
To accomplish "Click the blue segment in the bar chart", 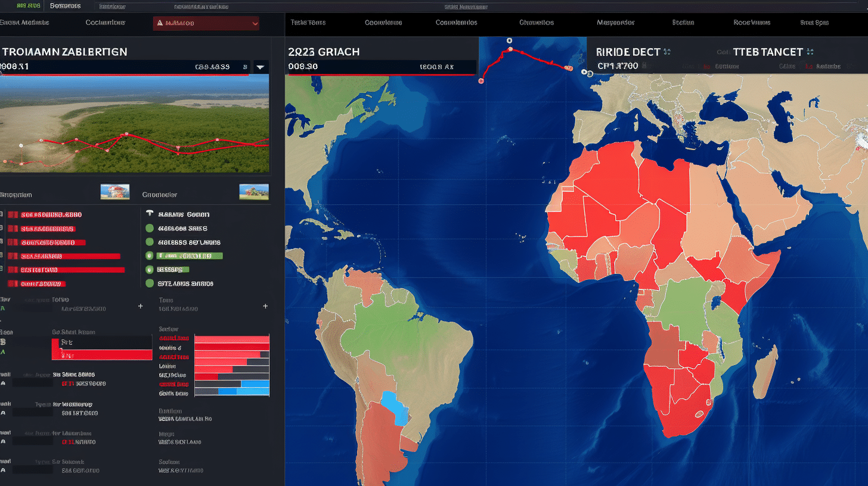I will tap(244, 391).
